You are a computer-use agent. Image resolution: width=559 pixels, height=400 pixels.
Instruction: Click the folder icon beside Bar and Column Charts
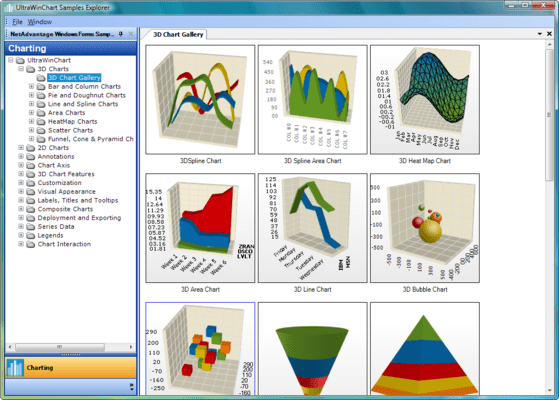click(x=41, y=87)
